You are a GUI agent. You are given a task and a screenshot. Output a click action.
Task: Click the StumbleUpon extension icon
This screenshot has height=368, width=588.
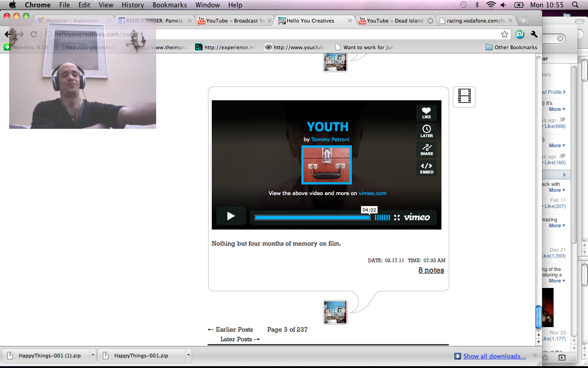[520, 34]
